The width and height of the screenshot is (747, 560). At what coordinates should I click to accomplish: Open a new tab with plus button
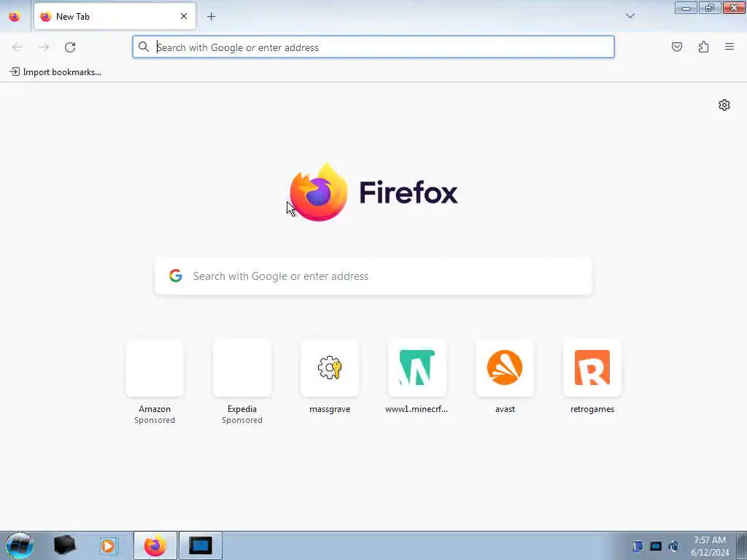pos(211,16)
